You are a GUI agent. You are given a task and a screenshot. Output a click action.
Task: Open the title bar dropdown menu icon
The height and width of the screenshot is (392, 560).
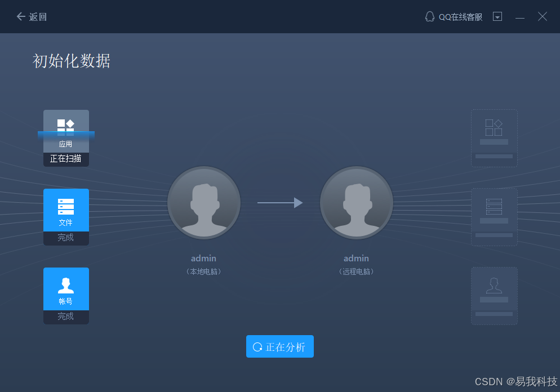(497, 16)
